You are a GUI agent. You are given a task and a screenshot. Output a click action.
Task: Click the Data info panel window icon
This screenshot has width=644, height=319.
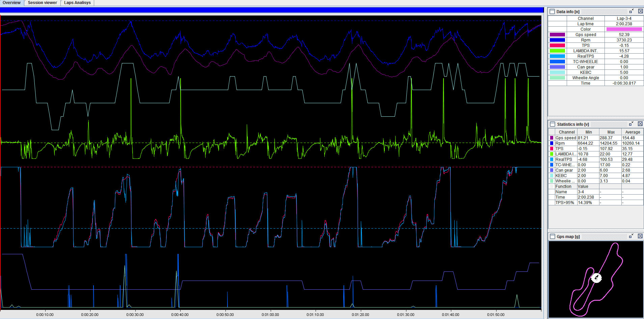pos(552,11)
